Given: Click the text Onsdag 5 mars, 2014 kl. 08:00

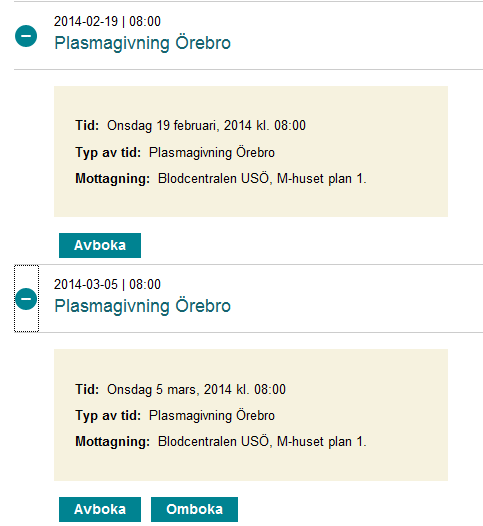Looking at the screenshot, I should [x=196, y=389].
